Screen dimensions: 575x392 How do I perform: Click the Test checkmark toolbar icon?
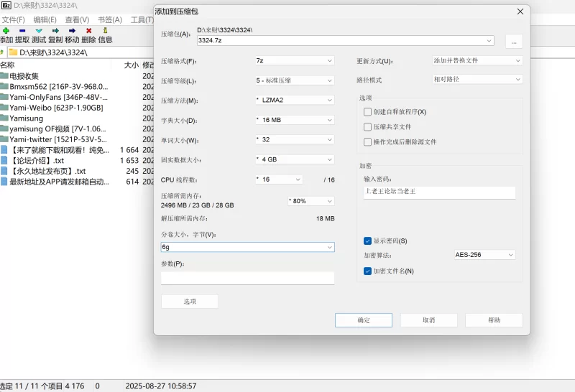click(39, 31)
